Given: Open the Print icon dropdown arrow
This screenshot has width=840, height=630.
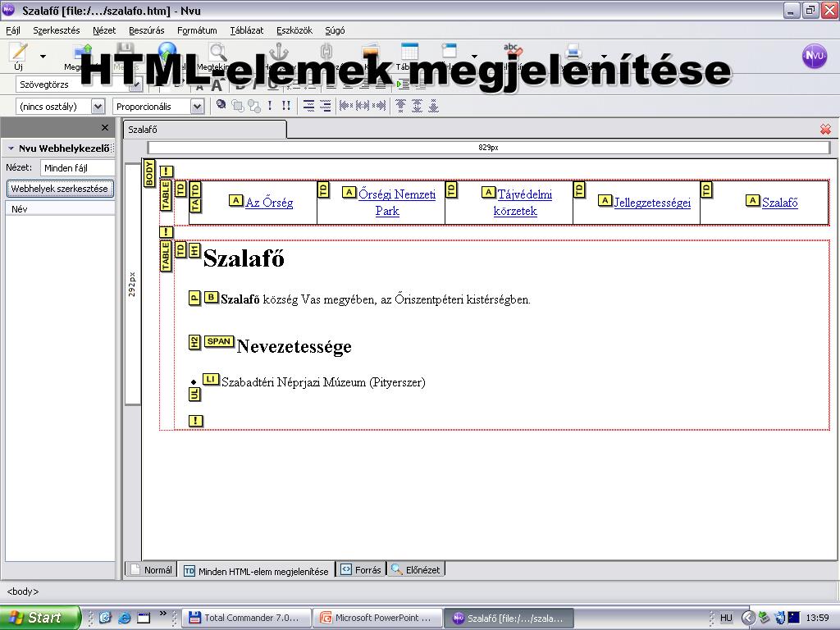Looking at the screenshot, I should coord(605,57).
